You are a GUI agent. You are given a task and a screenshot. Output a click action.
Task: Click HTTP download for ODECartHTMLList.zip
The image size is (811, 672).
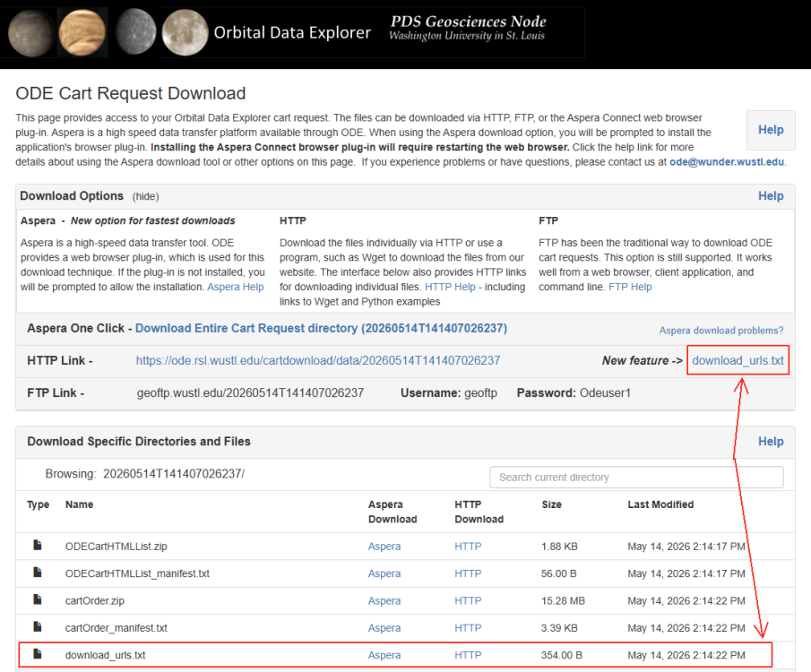(x=468, y=547)
